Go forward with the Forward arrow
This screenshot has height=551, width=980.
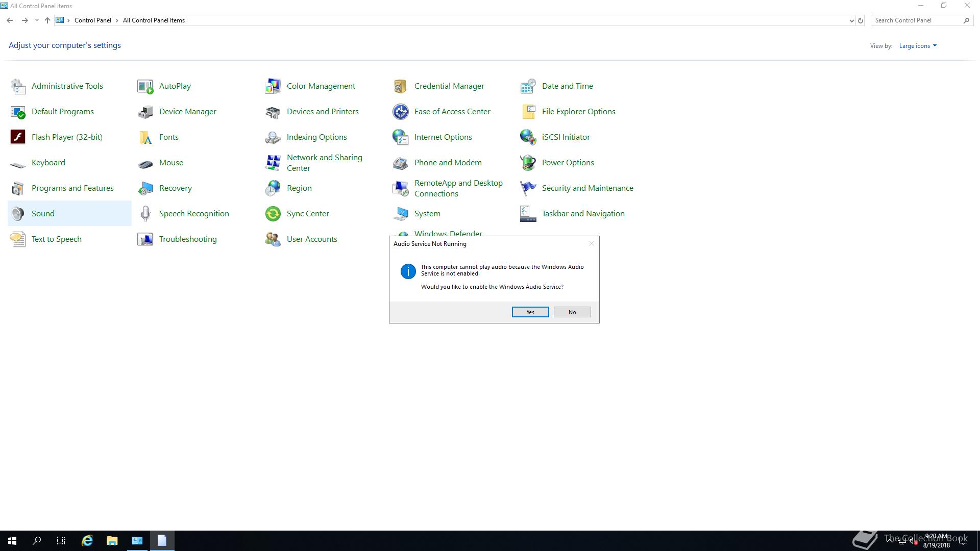[x=24, y=20]
